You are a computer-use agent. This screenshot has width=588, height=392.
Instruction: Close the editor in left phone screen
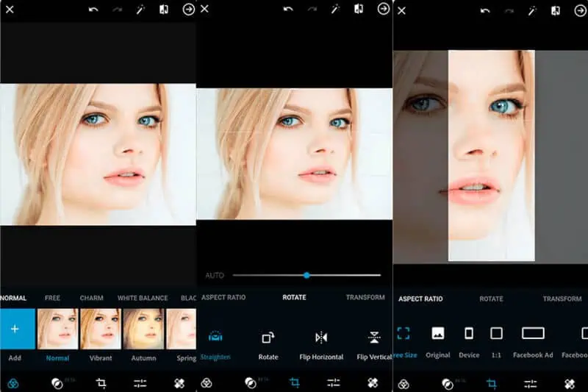point(10,9)
